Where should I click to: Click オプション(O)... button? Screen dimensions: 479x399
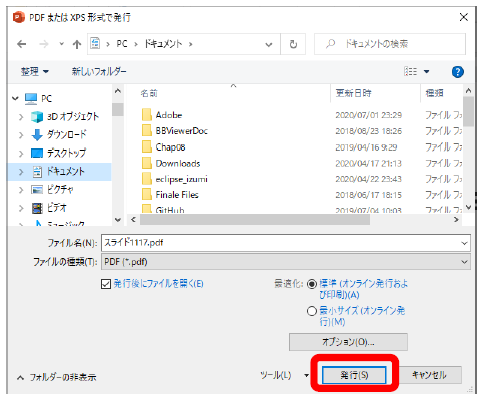click(348, 342)
